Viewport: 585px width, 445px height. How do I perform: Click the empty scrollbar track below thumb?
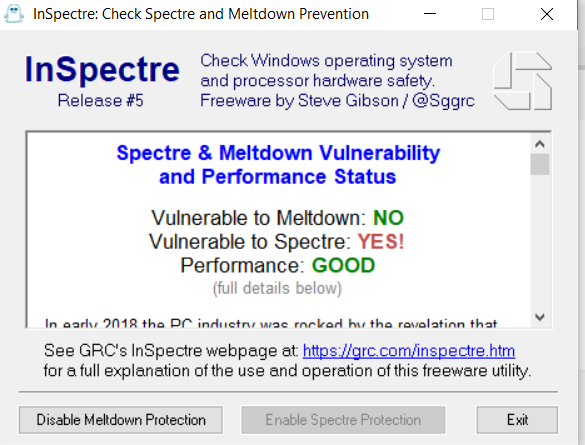[539, 242]
